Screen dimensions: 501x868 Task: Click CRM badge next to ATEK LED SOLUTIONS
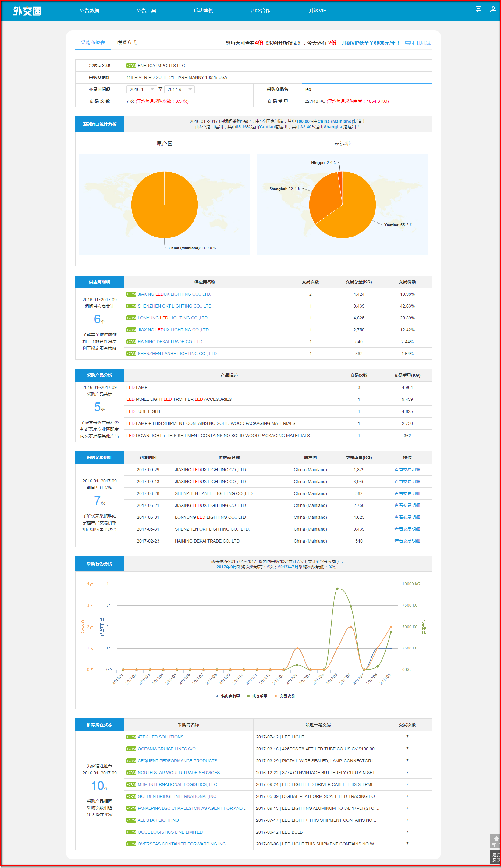pos(131,737)
